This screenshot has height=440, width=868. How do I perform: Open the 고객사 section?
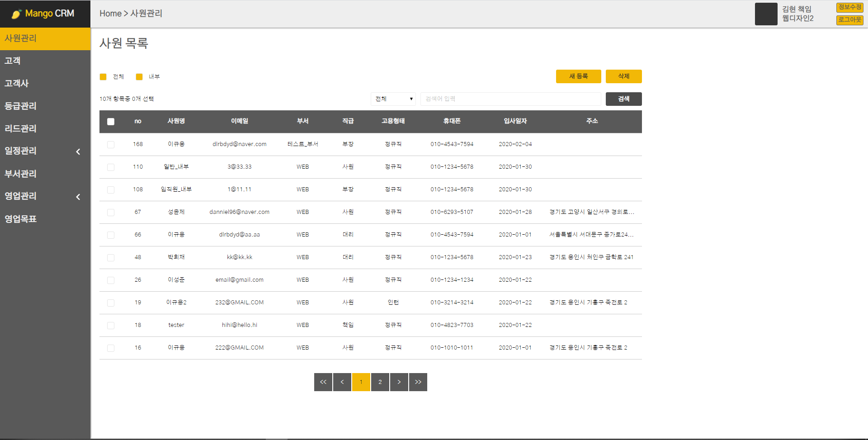point(16,83)
